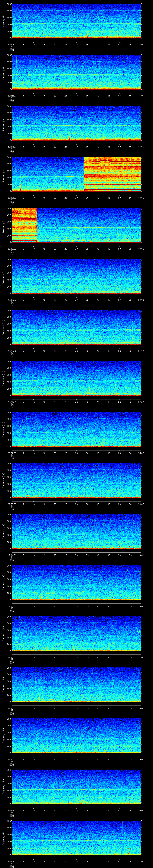This screenshot has height=868, width=153.
Task: Click the axis end label 19:00
Action: 141,249
